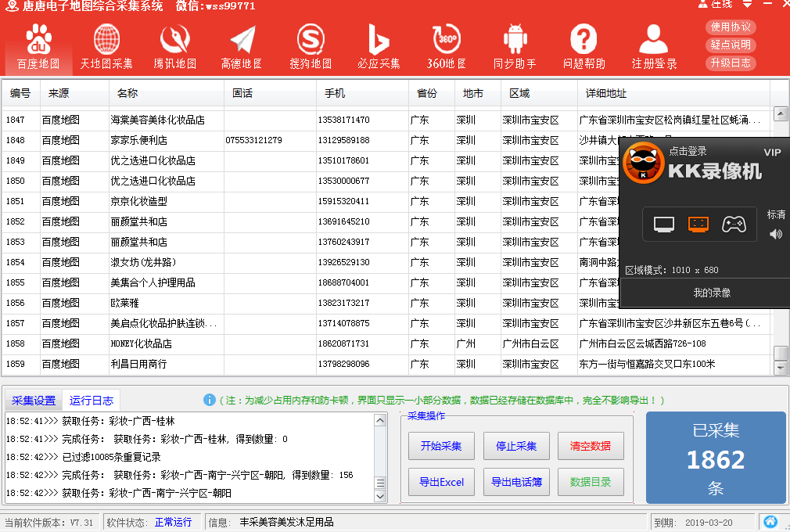The width and height of the screenshot is (790, 532).
Task: Export phone book (导出电话簿)
Action: click(x=516, y=482)
